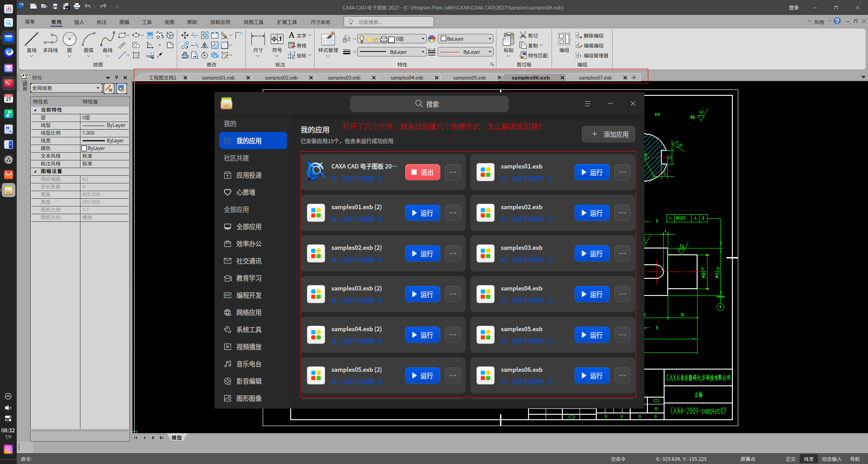Open the 全局信息 dropdown in properties panel
868x464 pixels.
66,88
